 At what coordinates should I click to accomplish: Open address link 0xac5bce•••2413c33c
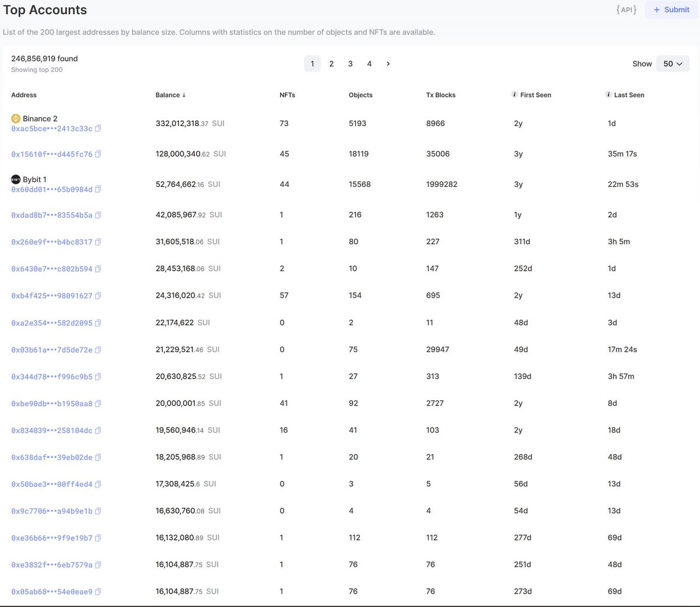tap(51, 128)
